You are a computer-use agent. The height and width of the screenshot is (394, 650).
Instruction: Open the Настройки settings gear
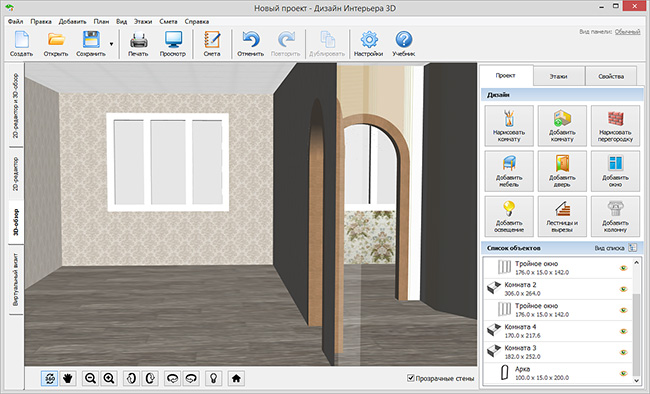pyautogui.click(x=369, y=43)
